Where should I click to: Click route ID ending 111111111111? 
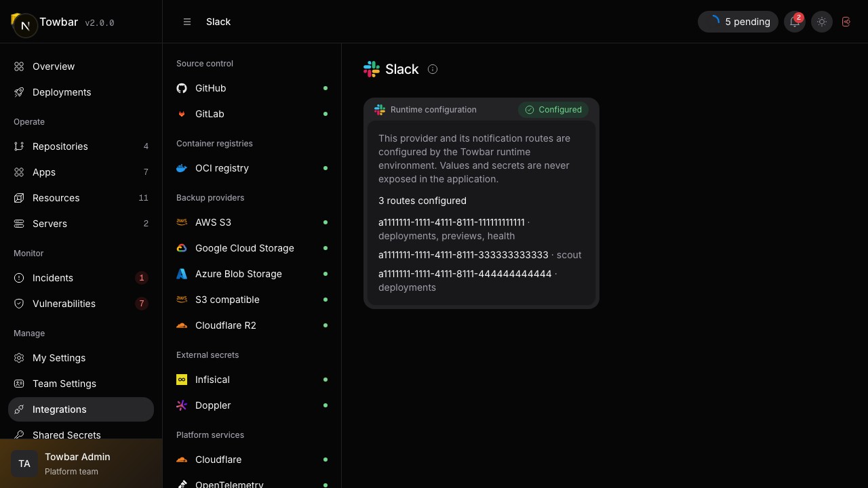(x=452, y=222)
